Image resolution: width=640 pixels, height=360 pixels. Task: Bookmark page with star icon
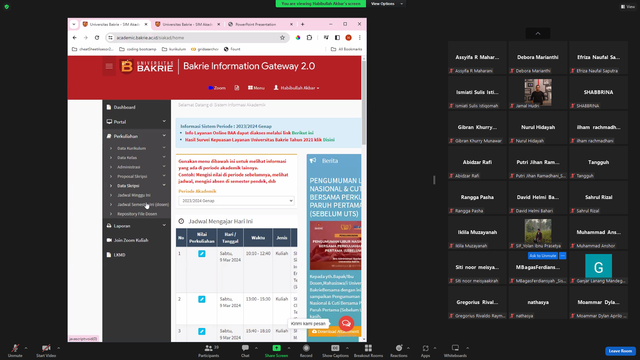(282, 38)
